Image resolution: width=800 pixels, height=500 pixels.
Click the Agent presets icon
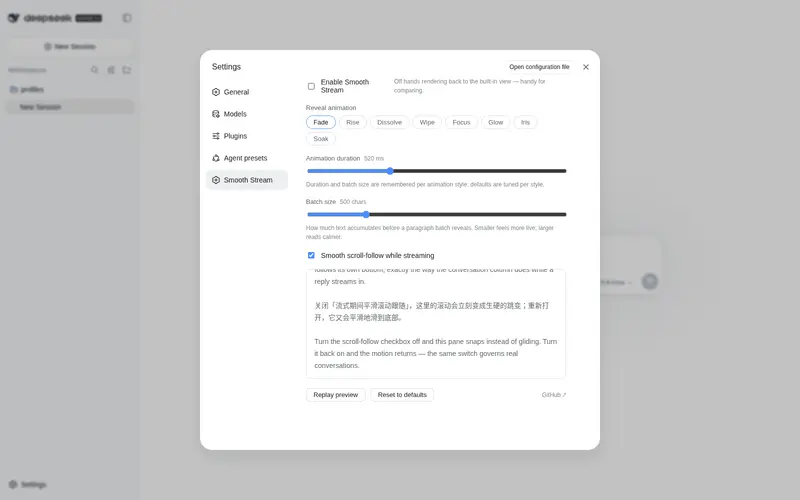click(x=216, y=158)
